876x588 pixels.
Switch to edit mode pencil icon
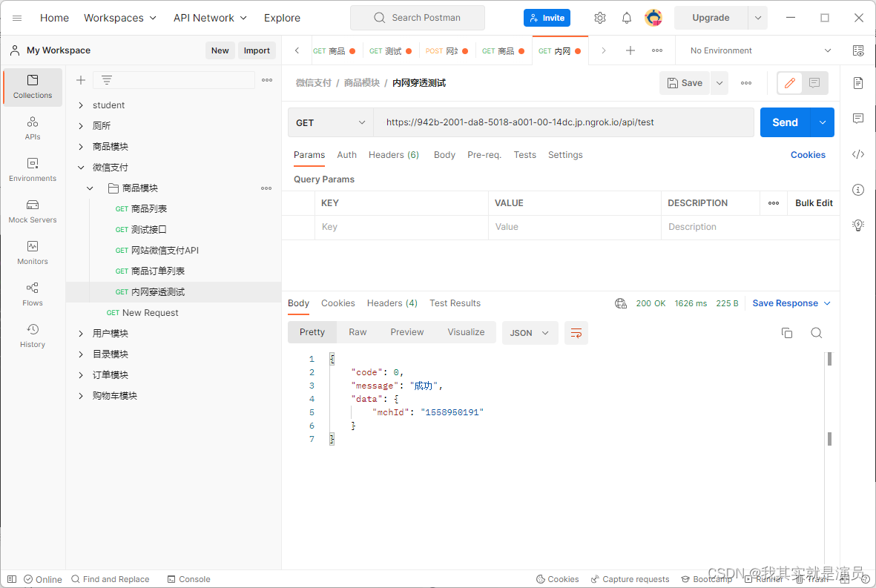(789, 83)
